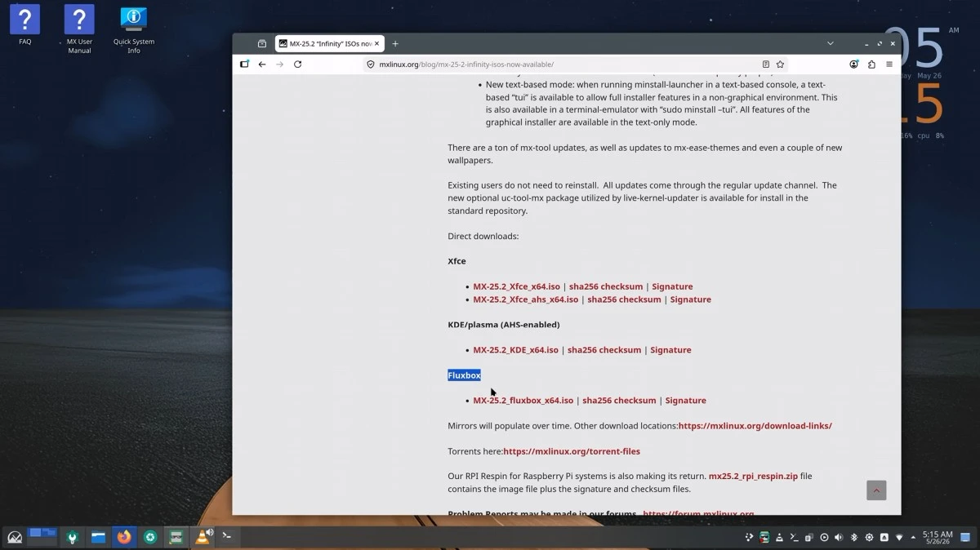Click the Direct downloads: text

483,237
